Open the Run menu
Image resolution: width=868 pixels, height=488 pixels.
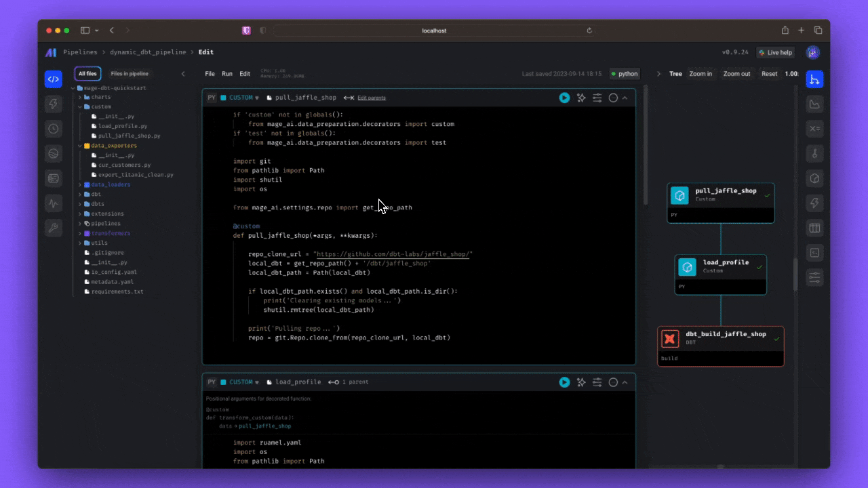[227, 74]
